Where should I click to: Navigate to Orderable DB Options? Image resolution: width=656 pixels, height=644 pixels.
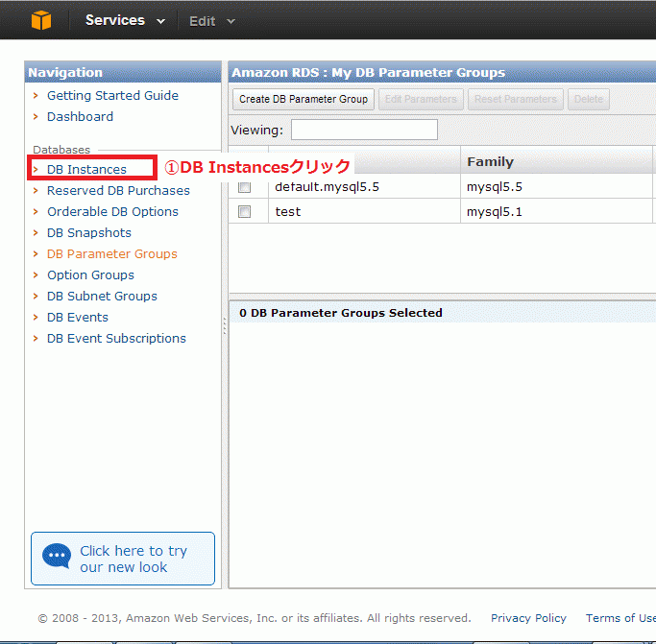pos(112,211)
